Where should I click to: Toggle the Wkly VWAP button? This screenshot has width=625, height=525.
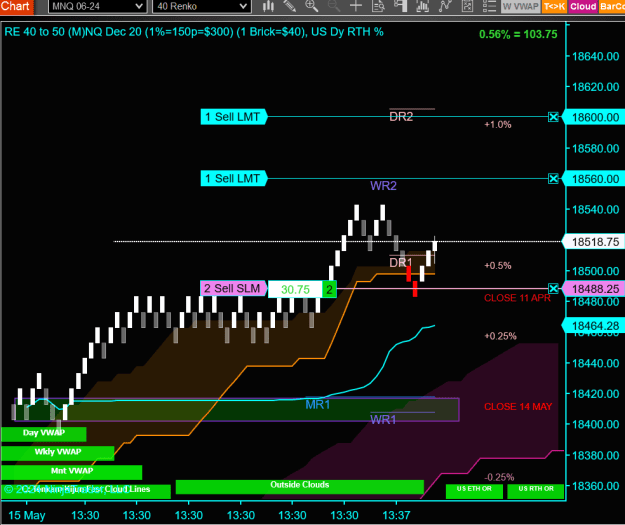(58, 453)
